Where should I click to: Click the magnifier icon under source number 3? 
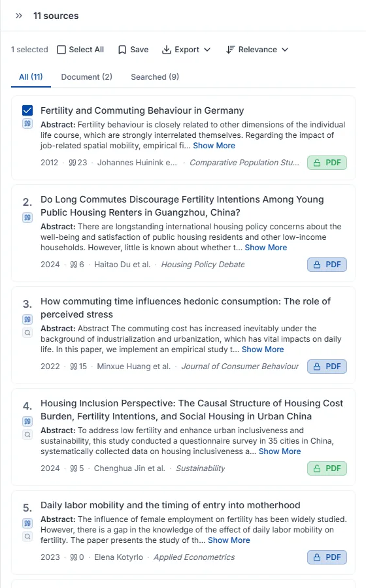click(x=27, y=333)
